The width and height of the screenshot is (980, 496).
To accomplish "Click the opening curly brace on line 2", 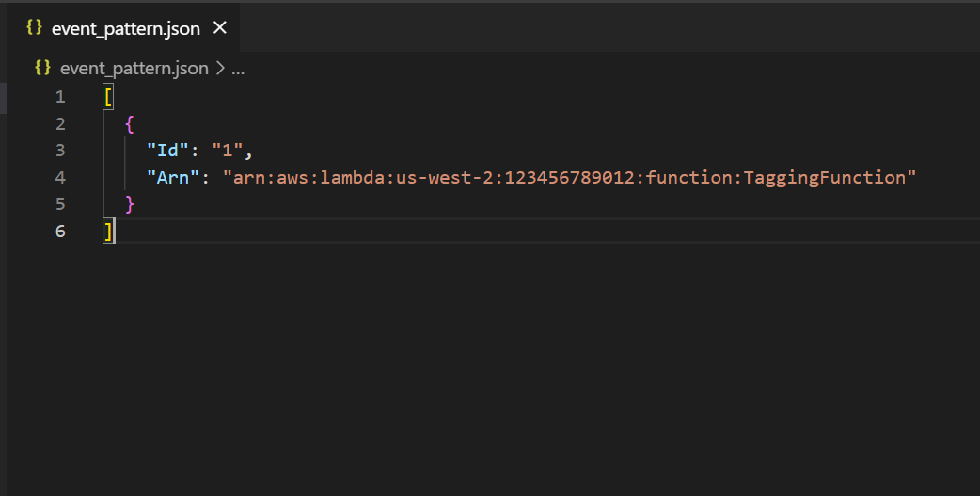I will 130,123.
